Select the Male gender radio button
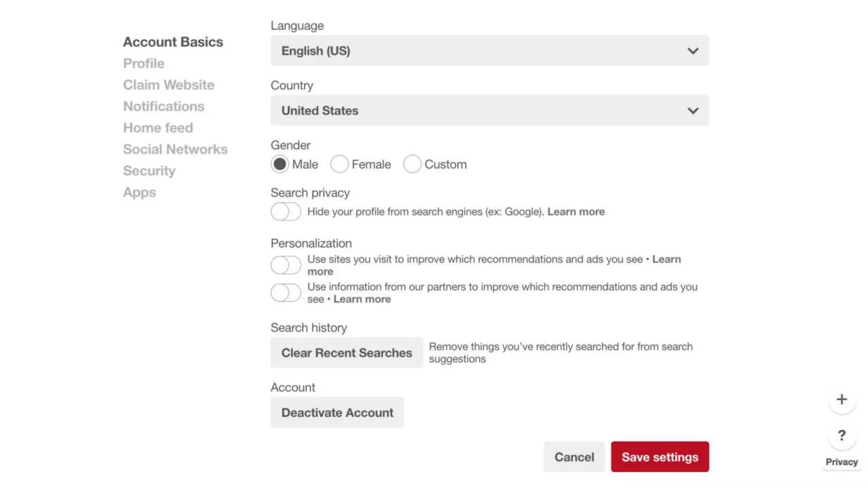Image resolution: width=868 pixels, height=488 pixels. pos(280,164)
